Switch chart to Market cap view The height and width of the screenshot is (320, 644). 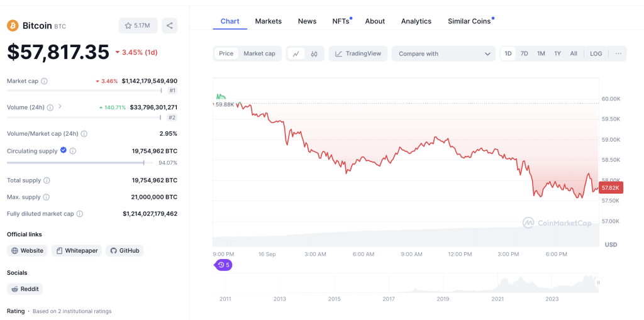260,53
